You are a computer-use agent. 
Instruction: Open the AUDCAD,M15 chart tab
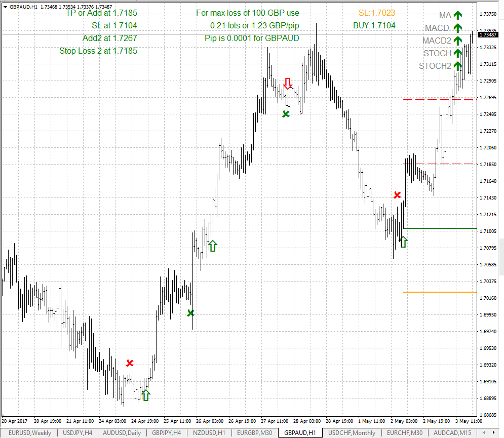452,433
